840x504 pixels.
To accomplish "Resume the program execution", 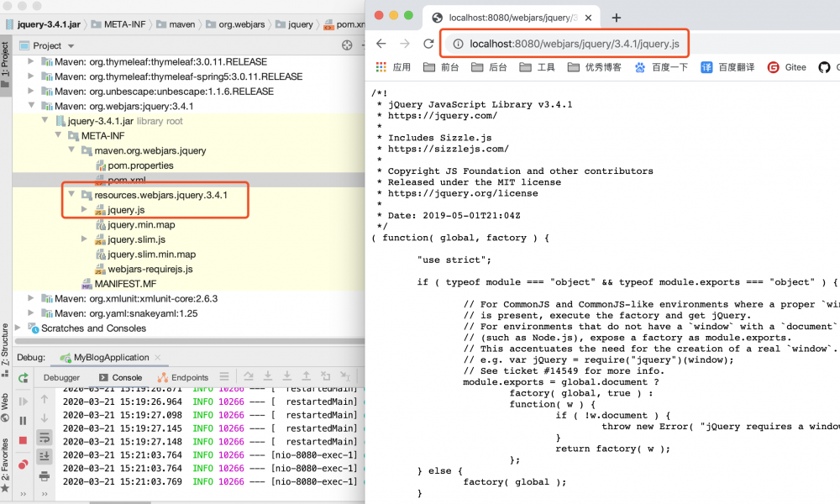I will [x=22, y=402].
